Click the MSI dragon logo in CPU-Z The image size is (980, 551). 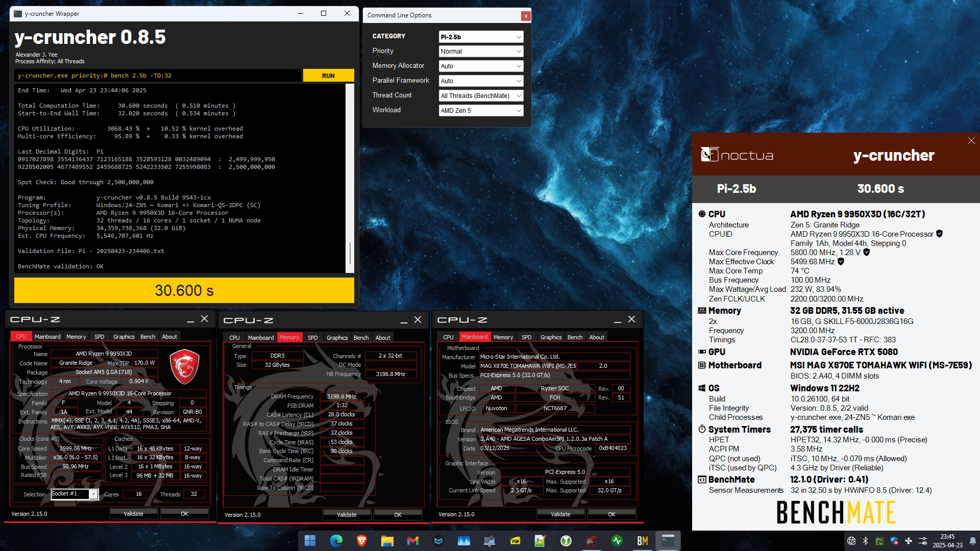(x=184, y=367)
